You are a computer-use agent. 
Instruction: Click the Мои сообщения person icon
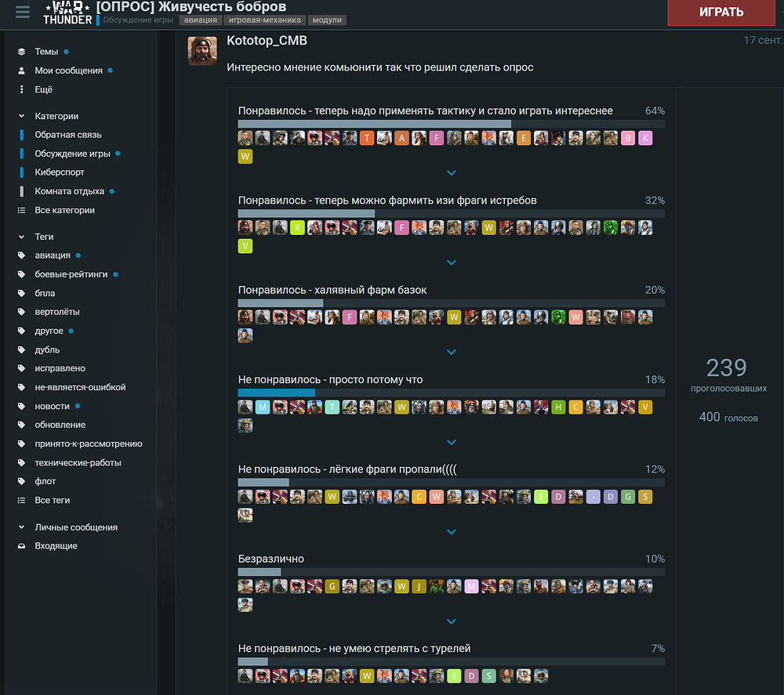pyautogui.click(x=21, y=71)
